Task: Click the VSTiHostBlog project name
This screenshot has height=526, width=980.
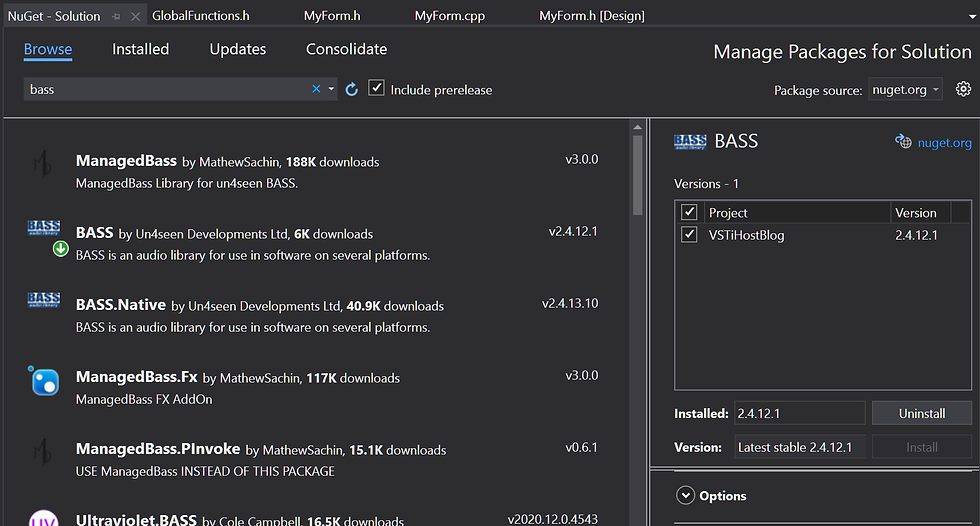Action: pyautogui.click(x=746, y=236)
